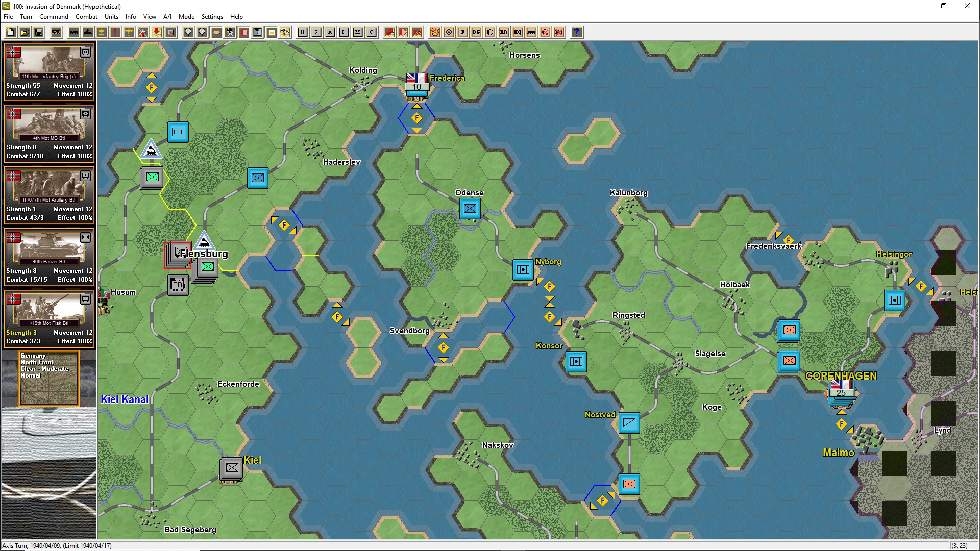Toggle the oval display toolbar button
This screenshot has height=551, width=980.
point(216,32)
